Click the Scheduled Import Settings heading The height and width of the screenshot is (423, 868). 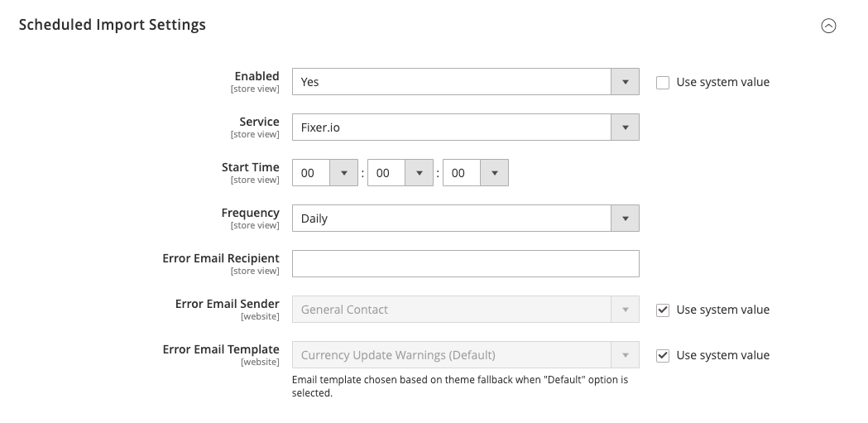click(113, 25)
